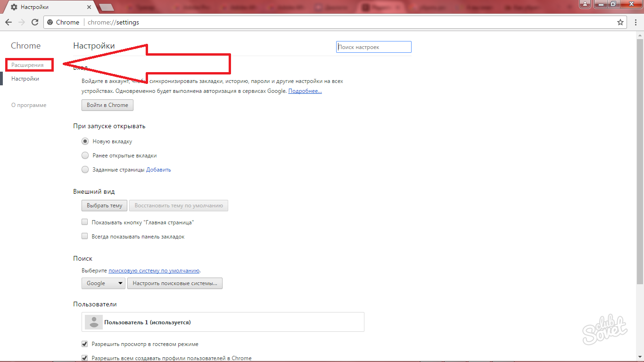
Task: Click the browser back arrow
Action: [8, 22]
